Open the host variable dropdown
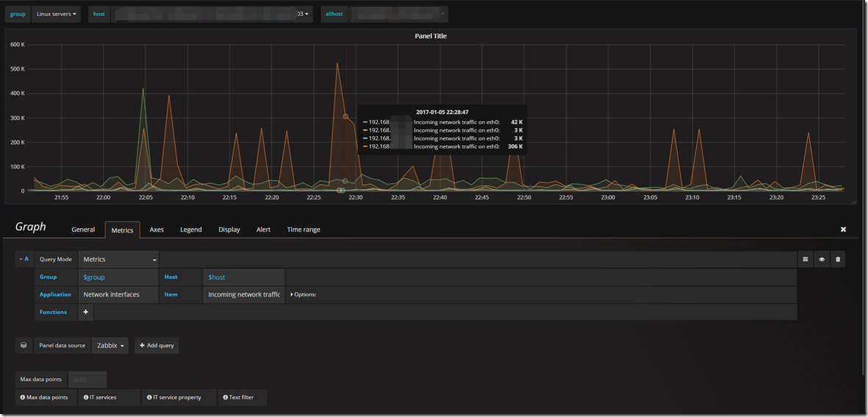868x417 pixels. point(212,14)
